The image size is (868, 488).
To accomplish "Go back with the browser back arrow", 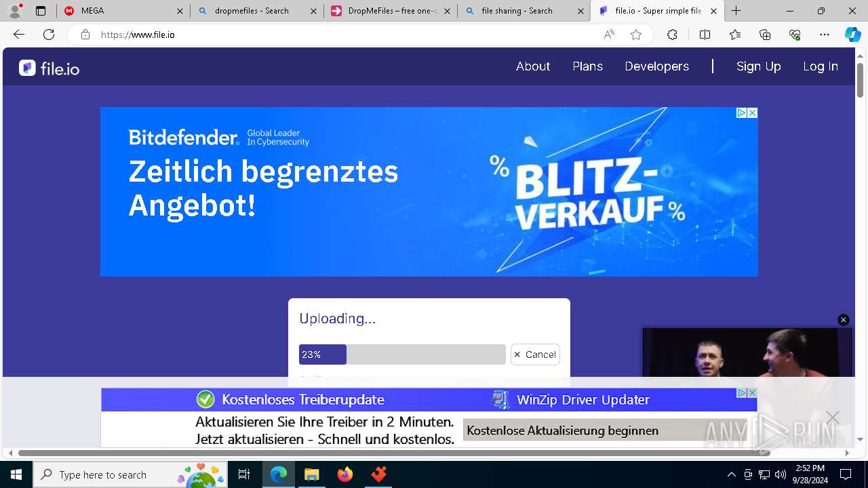I will pyautogui.click(x=19, y=35).
